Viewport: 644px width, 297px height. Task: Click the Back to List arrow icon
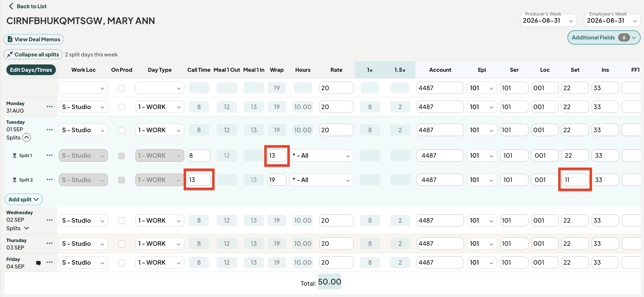click(11, 6)
